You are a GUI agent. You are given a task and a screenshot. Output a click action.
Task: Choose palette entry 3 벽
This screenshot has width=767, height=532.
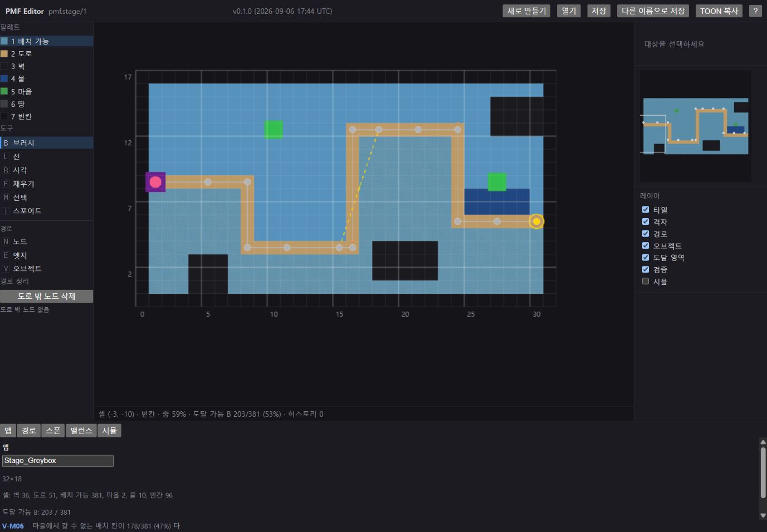(46, 66)
